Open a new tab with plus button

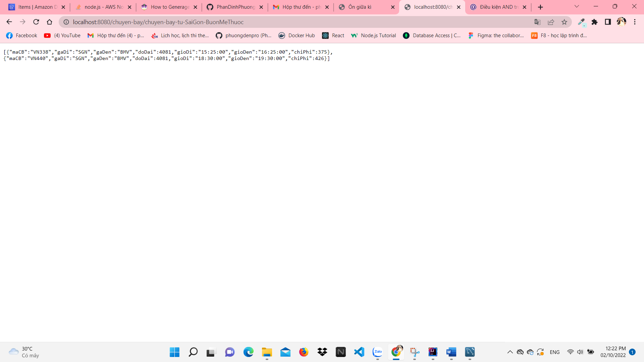point(540,7)
